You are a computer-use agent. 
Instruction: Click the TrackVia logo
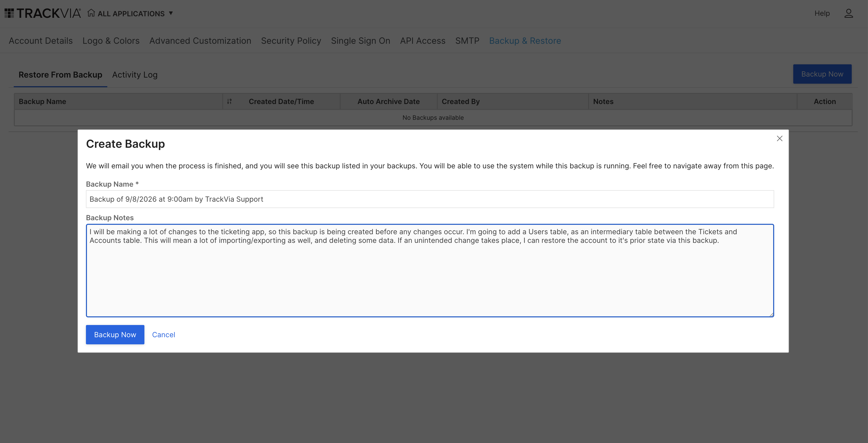coord(43,13)
